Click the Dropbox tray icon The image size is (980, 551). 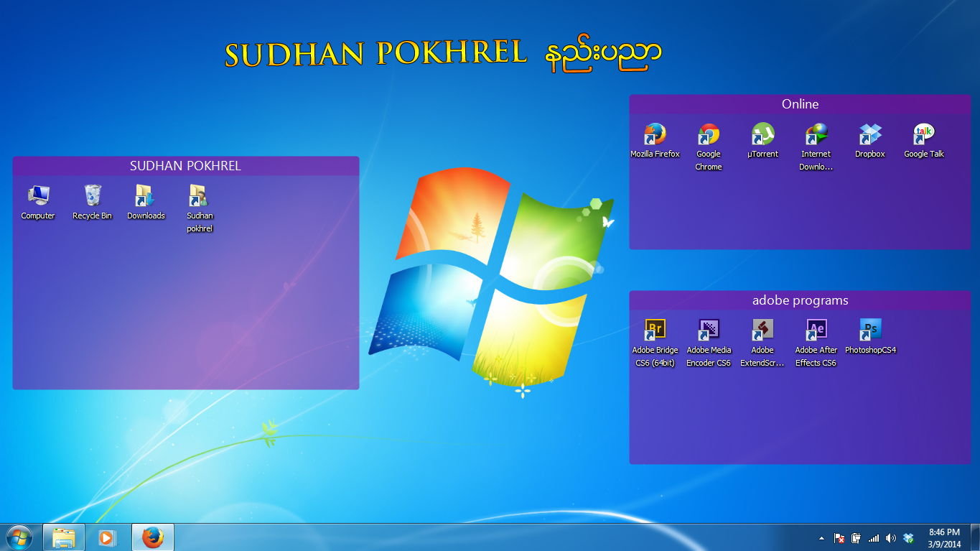tap(908, 537)
